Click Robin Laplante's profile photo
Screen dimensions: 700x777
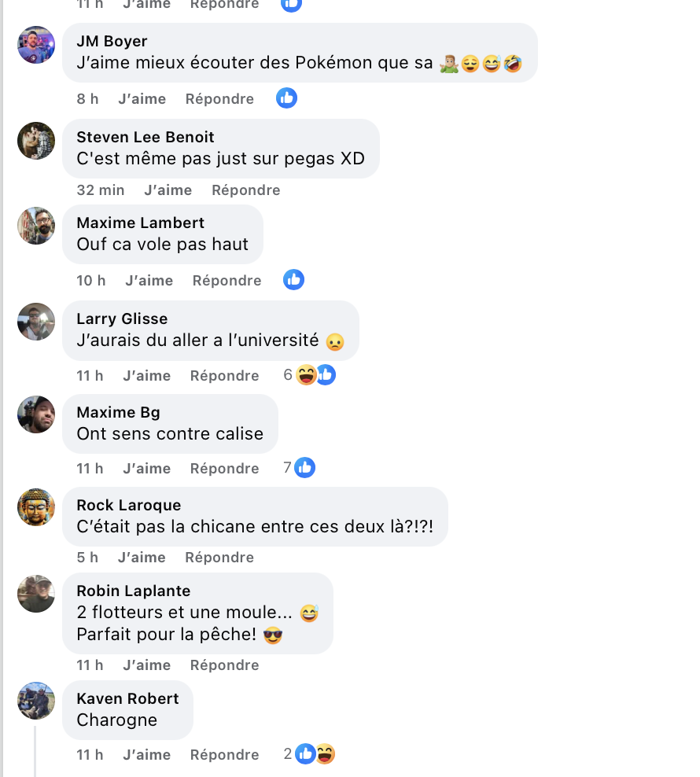(x=36, y=594)
